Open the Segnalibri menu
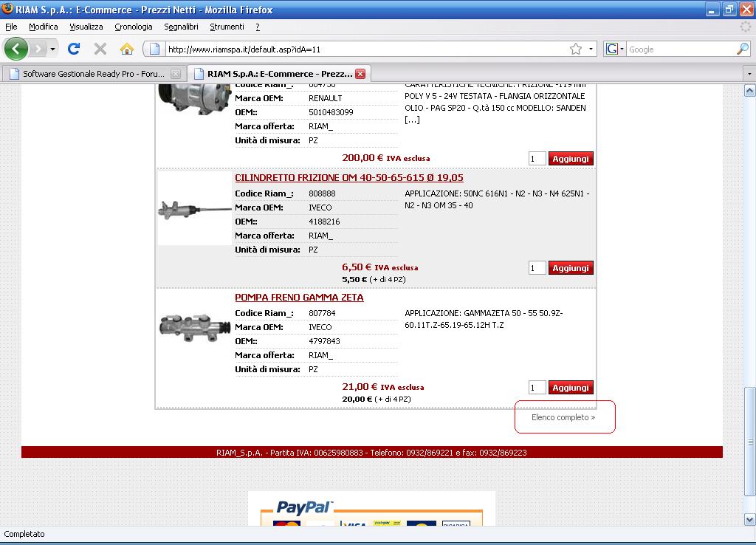Viewport: 756px width, 545px height. click(181, 27)
